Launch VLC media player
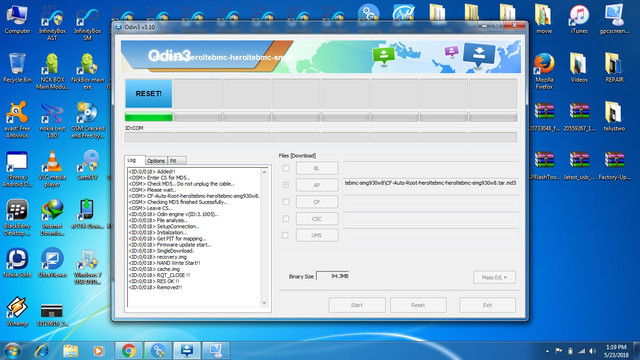This screenshot has height=360, width=640. 52,169
